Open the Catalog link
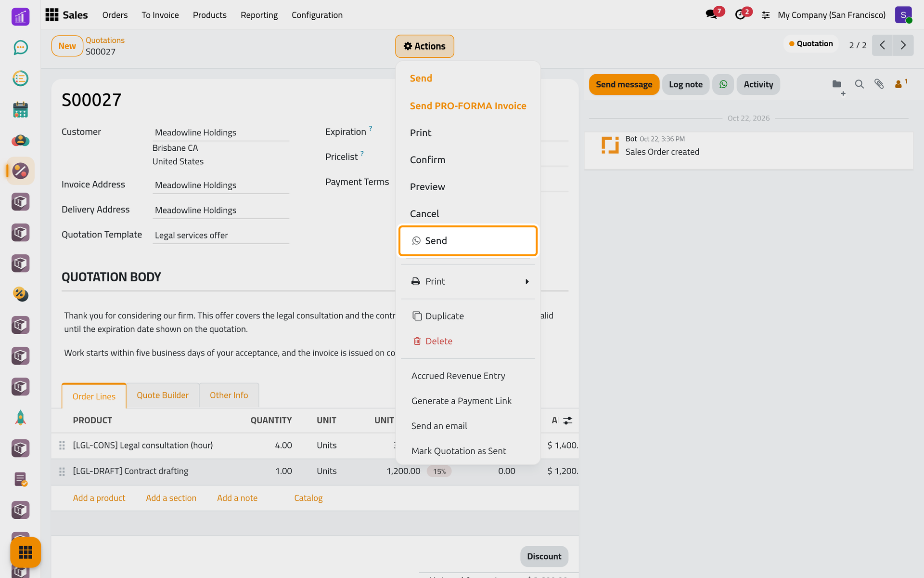This screenshot has width=924, height=578. pos(308,498)
